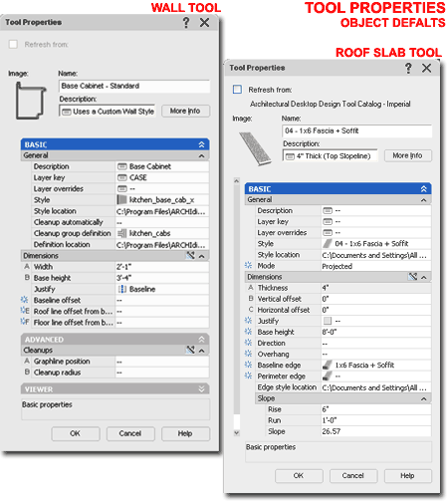This screenshot has width=448, height=501.
Task: Click text icon in roof slab Description property field
Action: coord(328,210)
